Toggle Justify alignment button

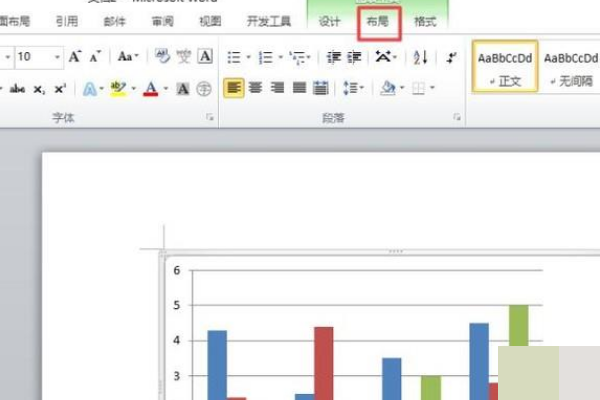click(299, 88)
